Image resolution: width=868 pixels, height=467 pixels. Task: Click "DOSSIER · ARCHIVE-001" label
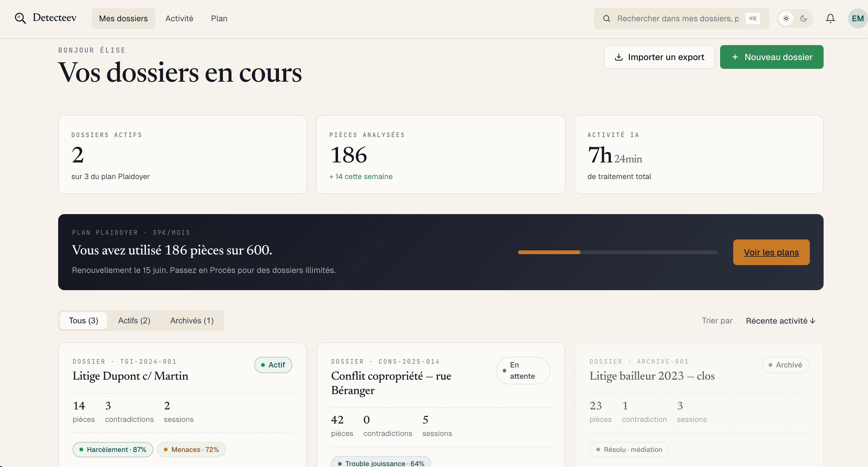pos(639,362)
